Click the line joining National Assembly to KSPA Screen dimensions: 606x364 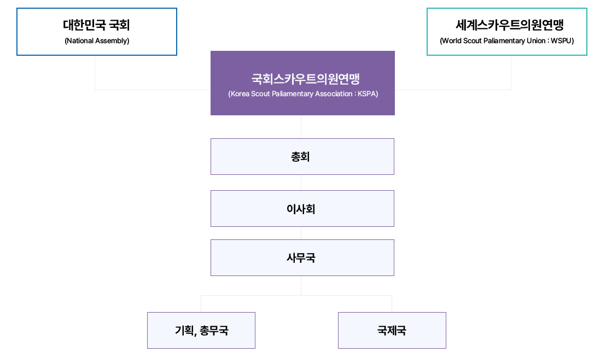point(152,90)
